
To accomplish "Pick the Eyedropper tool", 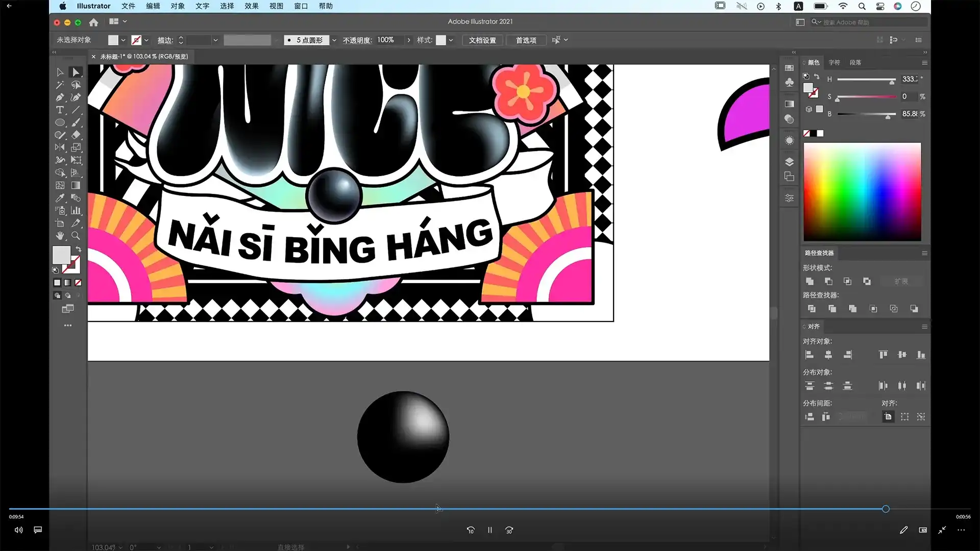I will coord(60,198).
